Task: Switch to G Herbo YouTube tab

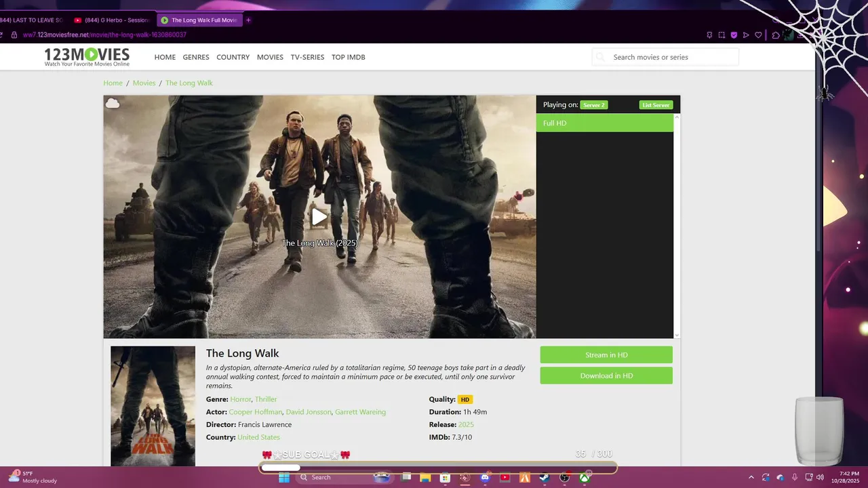Action: (x=112, y=20)
